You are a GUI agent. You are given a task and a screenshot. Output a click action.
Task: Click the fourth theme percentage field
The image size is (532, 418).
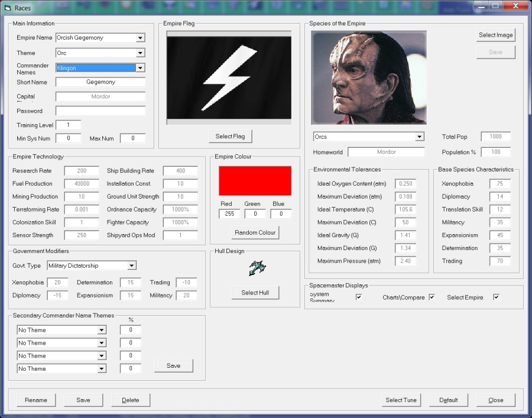(131, 368)
